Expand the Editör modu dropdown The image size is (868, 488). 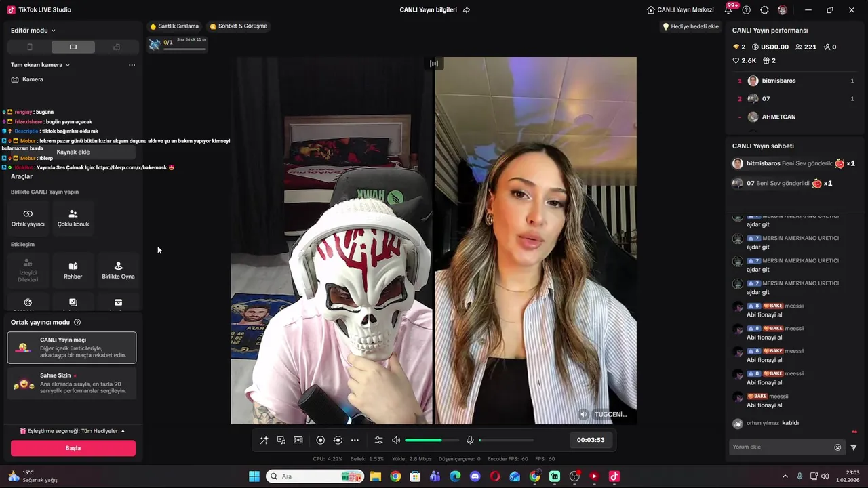click(x=33, y=30)
